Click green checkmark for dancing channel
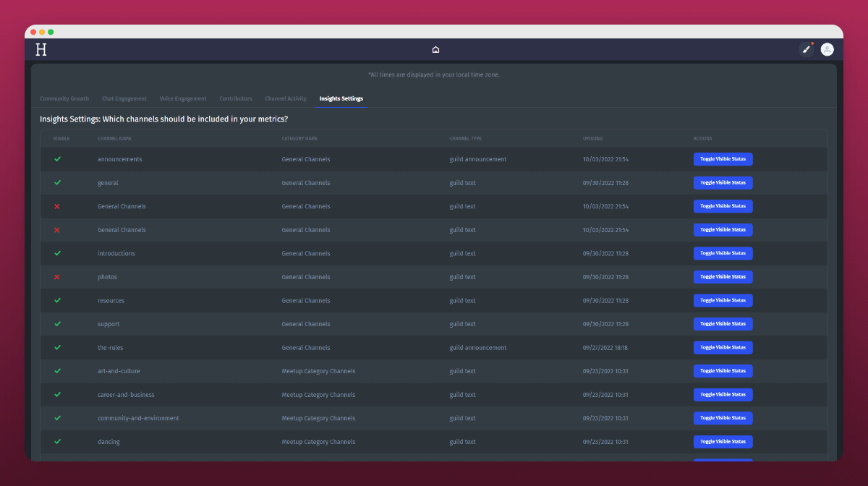 coord(58,442)
